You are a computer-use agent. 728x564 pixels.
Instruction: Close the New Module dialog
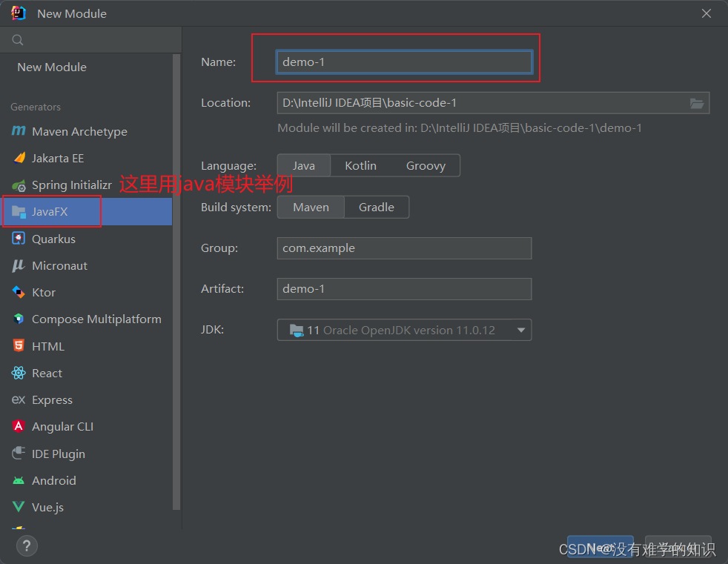click(707, 13)
